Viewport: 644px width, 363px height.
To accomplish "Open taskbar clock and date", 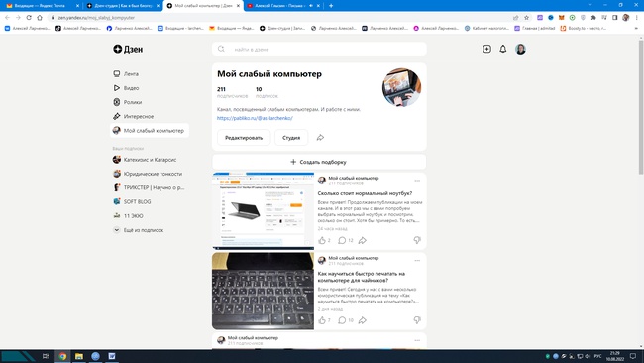I will (615, 356).
